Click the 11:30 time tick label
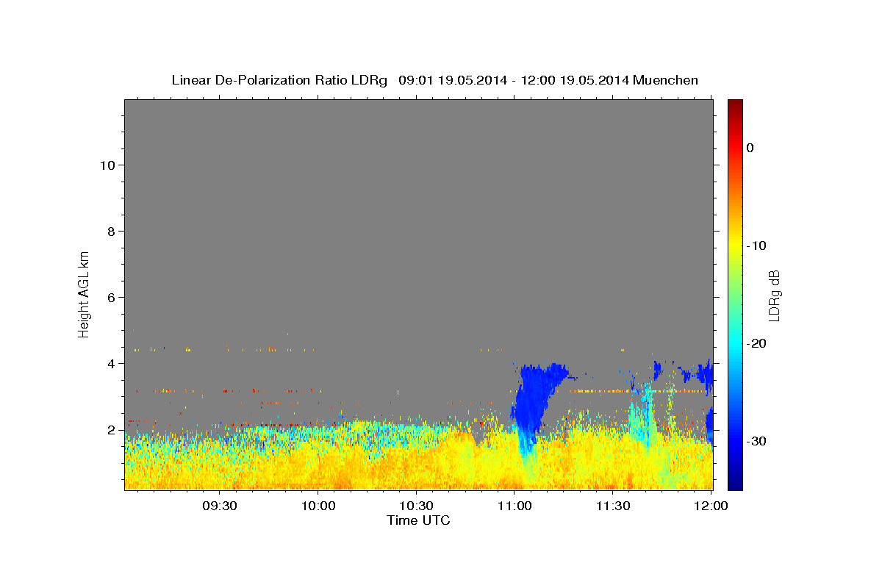The image size is (882, 588). [x=613, y=506]
